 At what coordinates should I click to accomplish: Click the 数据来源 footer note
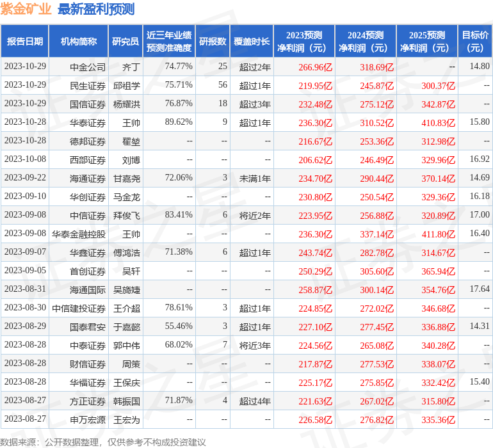tap(103, 442)
